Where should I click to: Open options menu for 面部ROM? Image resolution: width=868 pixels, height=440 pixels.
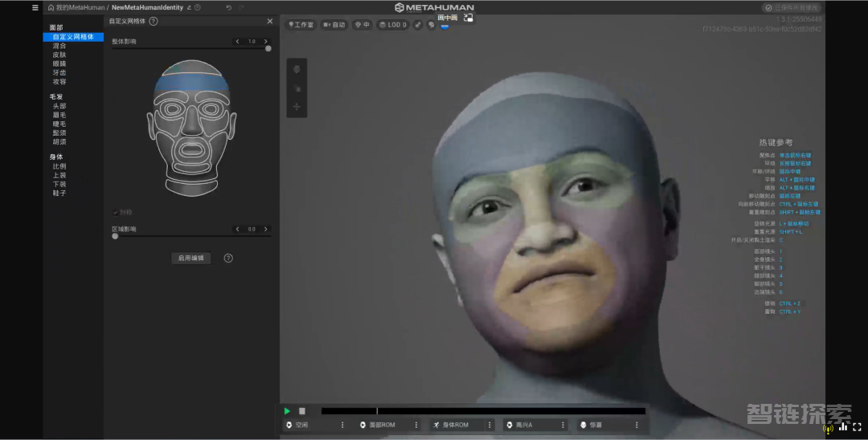click(416, 425)
